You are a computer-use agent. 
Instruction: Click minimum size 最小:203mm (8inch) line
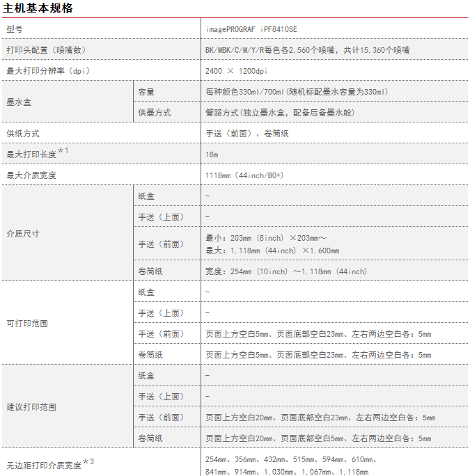click(266, 238)
